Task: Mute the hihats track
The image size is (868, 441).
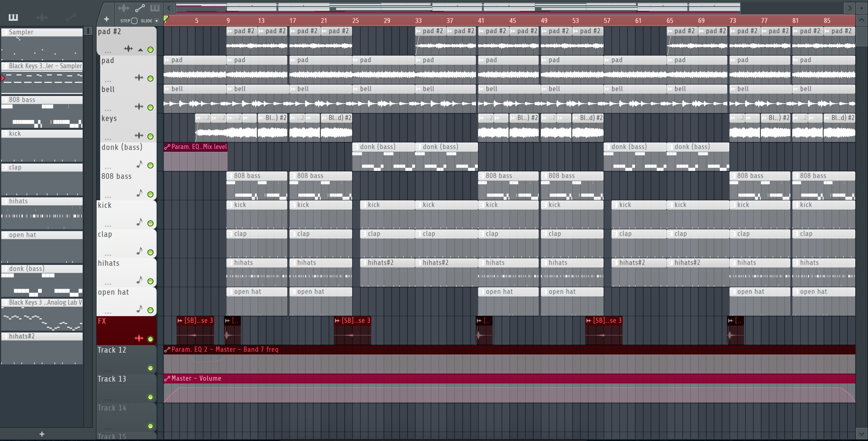Action: pos(151,282)
